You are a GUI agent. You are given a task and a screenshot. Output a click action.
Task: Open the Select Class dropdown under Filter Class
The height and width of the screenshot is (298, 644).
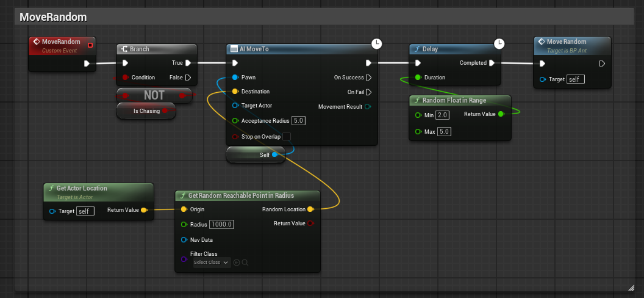click(212, 262)
